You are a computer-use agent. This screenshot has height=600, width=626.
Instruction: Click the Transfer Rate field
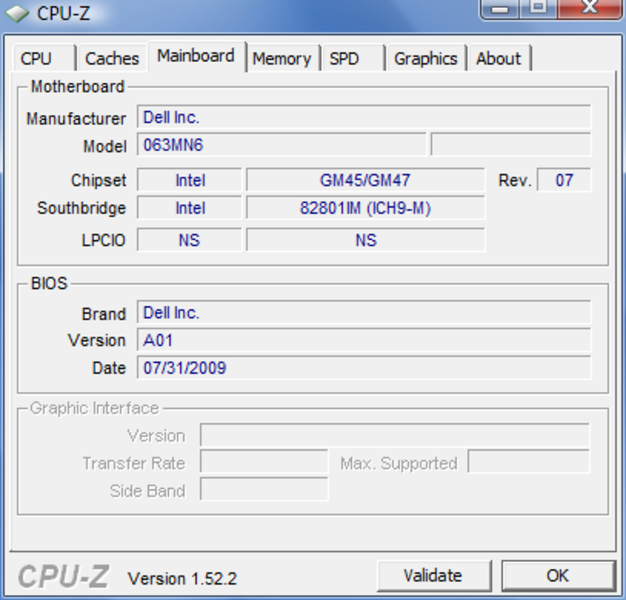264,462
